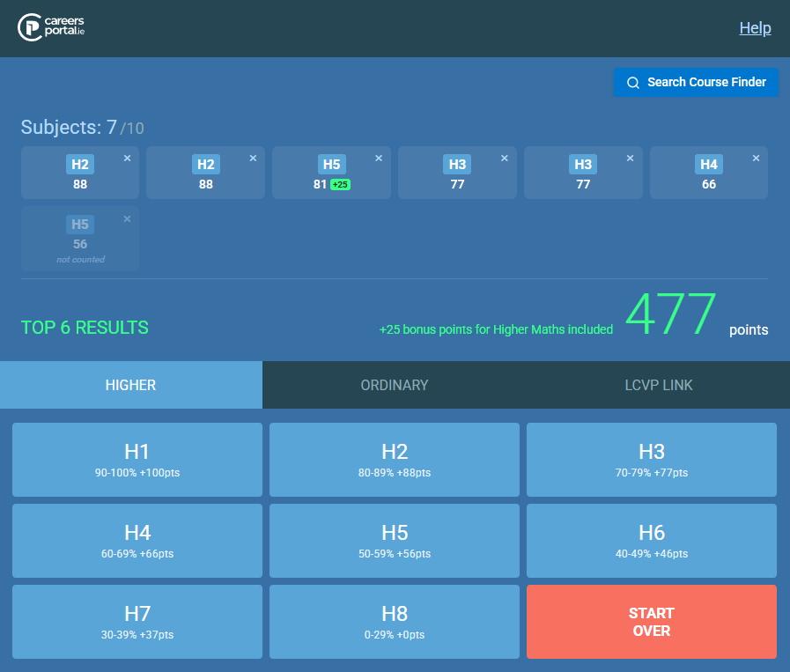Add an H8 0-29% grade
Viewport: 790px width, 672px height.
click(395, 622)
